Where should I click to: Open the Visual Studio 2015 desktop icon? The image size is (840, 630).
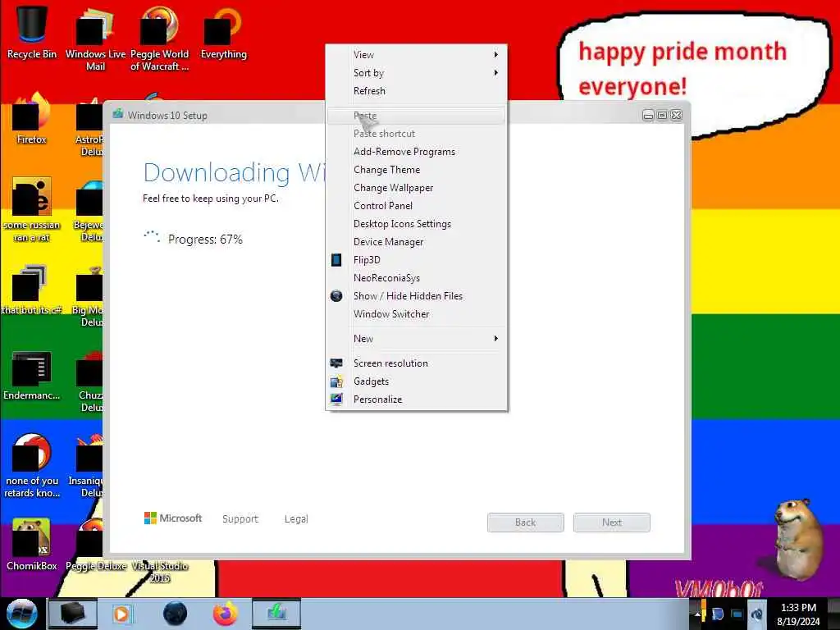point(160,571)
